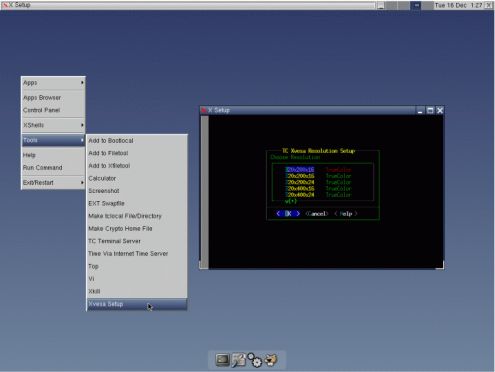Image resolution: width=495 pixels, height=372 pixels.
Task: Expand the Apps submenu
Action: pos(53,83)
